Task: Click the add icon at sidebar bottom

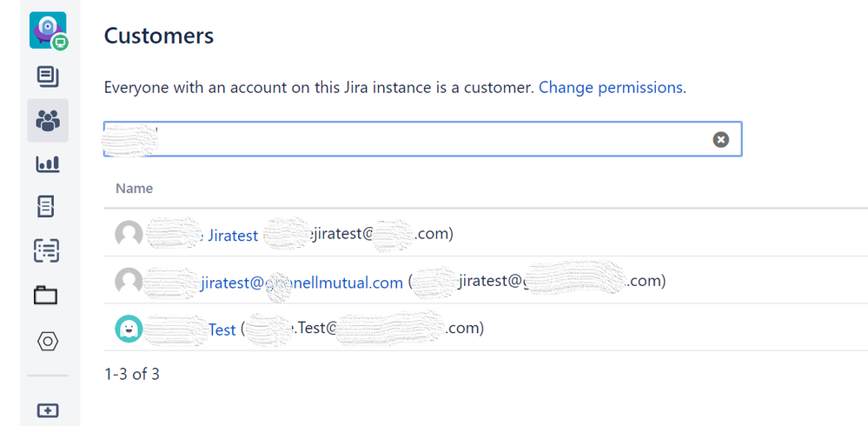Action: point(48,410)
